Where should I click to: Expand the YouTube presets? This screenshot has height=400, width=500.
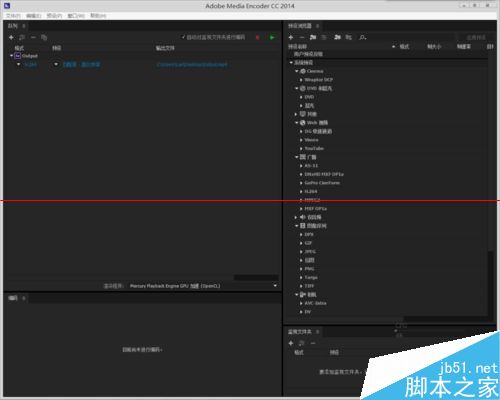[301, 148]
